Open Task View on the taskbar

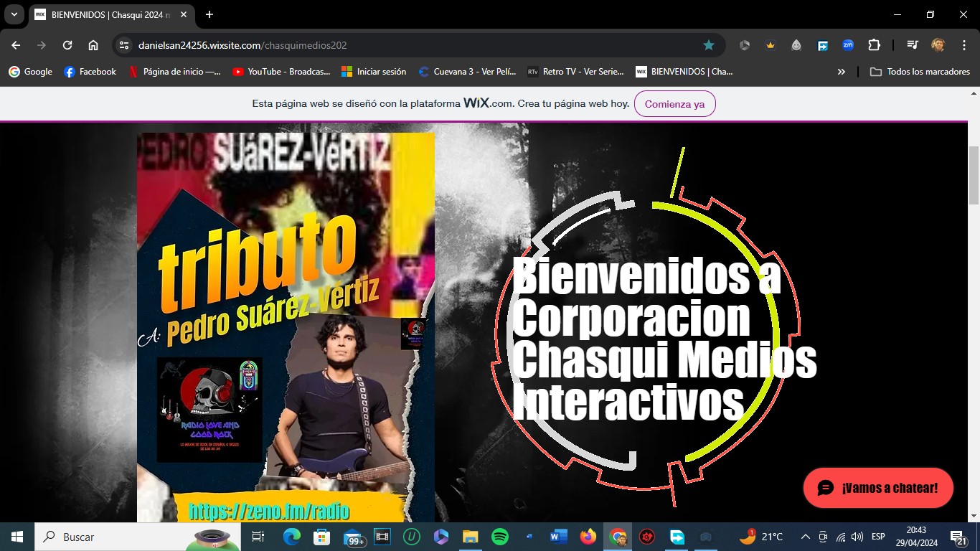(x=258, y=537)
